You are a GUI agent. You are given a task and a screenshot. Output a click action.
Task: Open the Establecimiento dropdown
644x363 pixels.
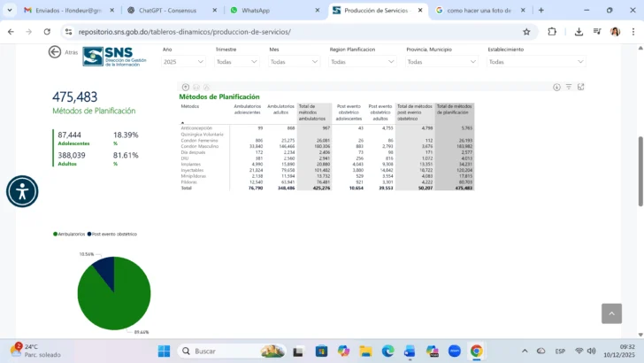[x=535, y=62]
